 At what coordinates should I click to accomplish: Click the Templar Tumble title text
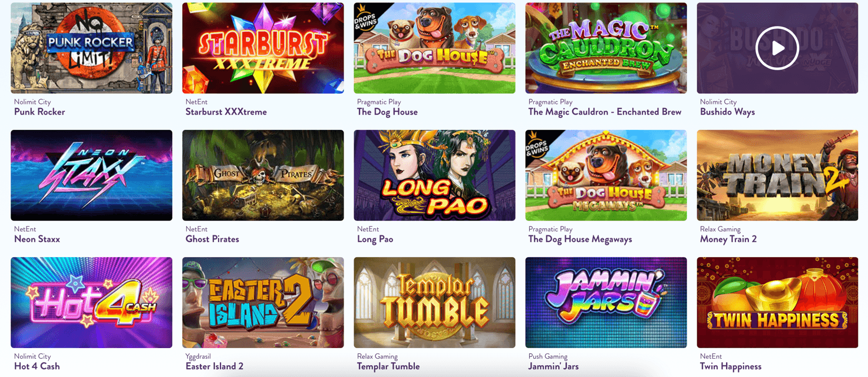coord(388,366)
